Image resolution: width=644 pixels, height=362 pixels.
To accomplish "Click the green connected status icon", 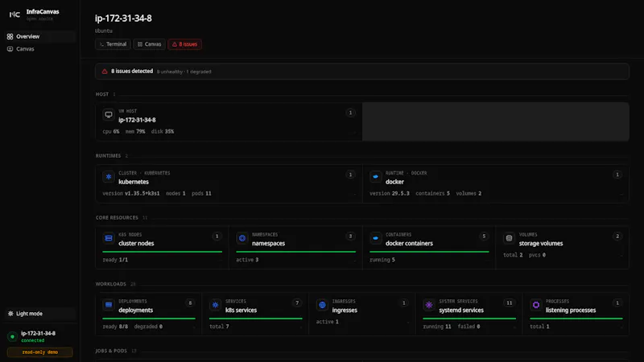I will [12, 336].
